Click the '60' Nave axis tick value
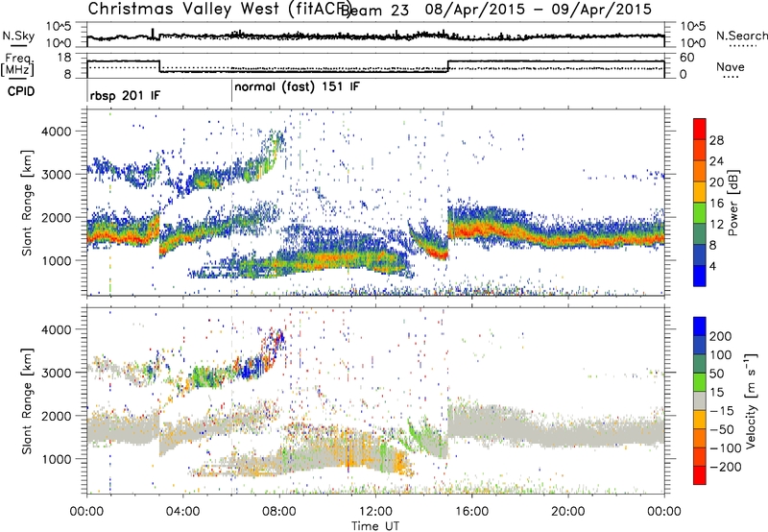This screenshot has width=768, height=532. (687, 58)
